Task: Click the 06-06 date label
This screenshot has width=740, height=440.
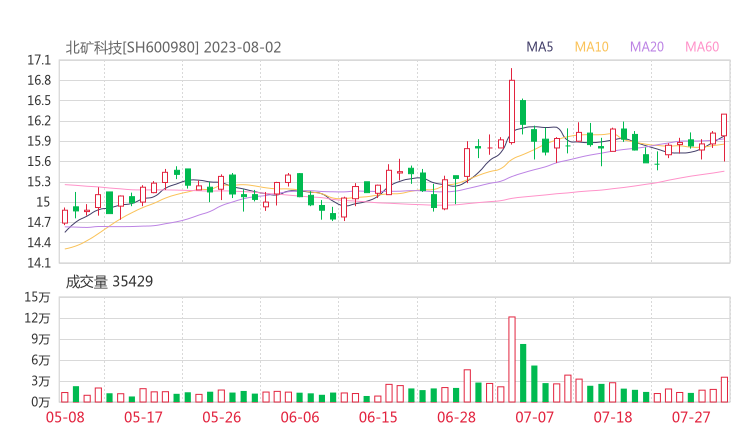Action: point(300,418)
